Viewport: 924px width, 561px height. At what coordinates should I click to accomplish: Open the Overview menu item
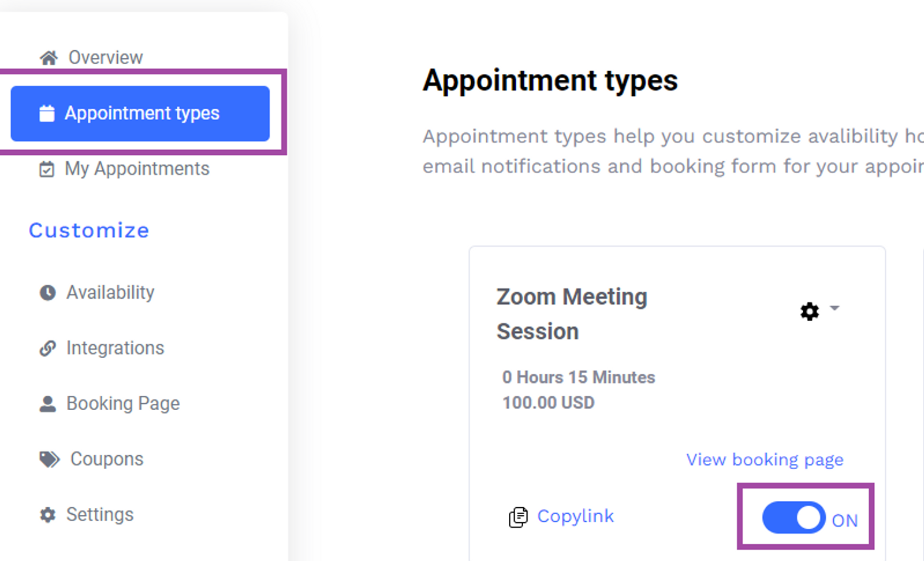[106, 58]
